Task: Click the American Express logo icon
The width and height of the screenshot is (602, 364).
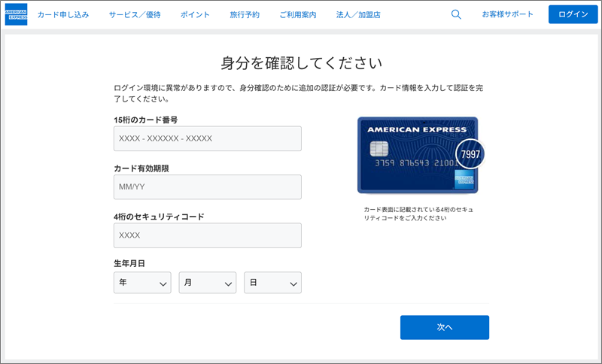Action: (16, 14)
